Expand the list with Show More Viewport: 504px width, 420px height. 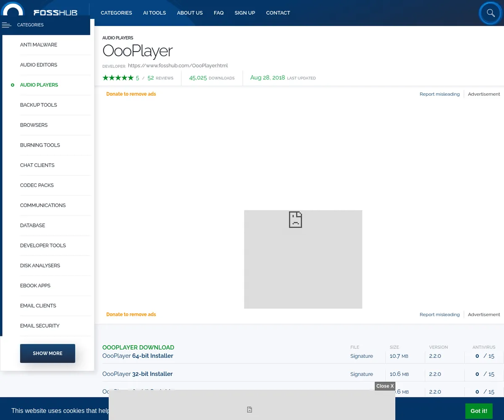click(47, 353)
